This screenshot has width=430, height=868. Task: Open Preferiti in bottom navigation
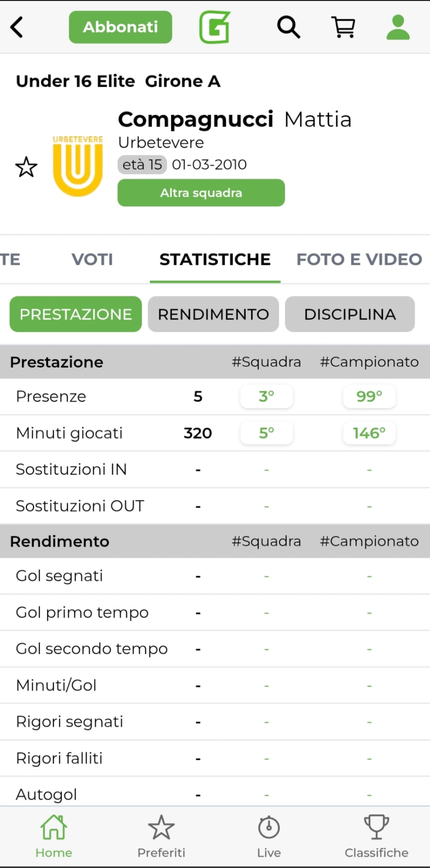161,836
